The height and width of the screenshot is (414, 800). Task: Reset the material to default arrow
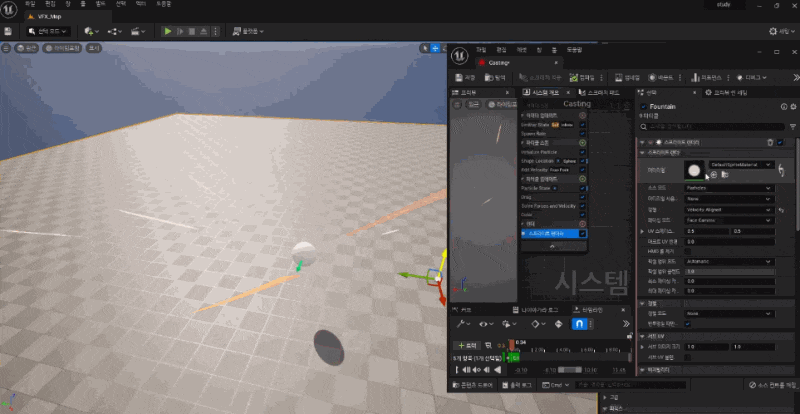coord(781,171)
